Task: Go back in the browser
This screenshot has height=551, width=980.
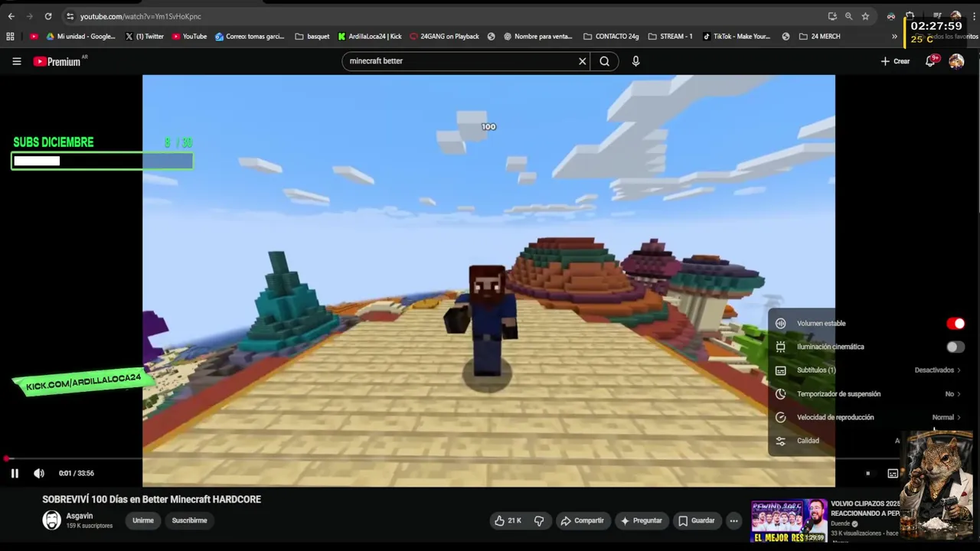Action: click(11, 16)
